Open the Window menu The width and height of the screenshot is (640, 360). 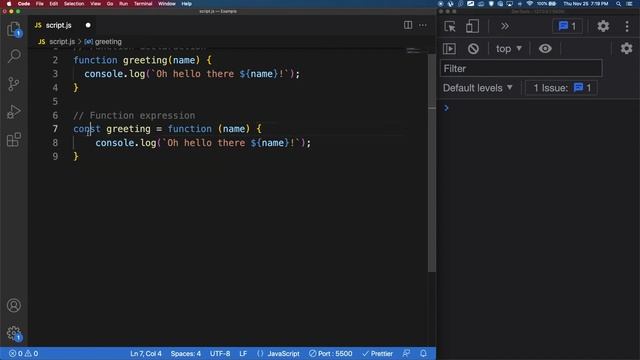(167, 4)
